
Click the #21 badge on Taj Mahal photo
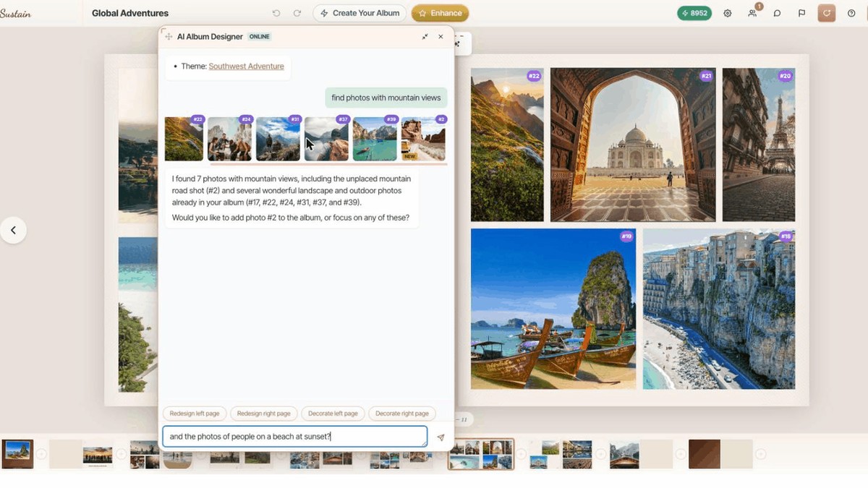coord(706,76)
